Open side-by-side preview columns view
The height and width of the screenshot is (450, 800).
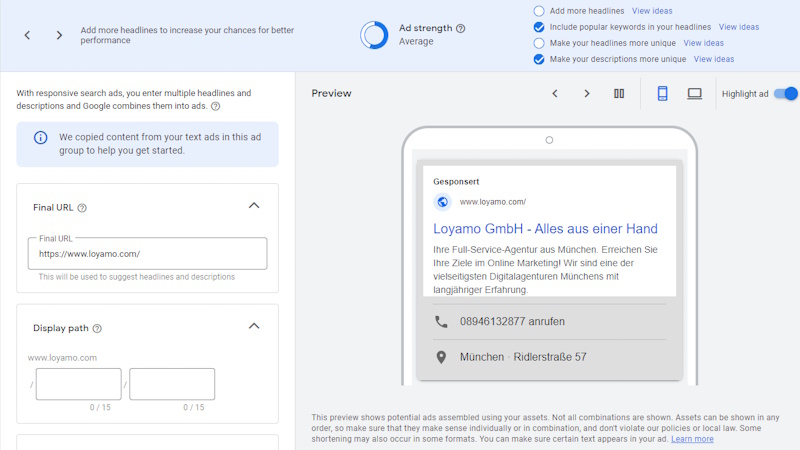619,93
